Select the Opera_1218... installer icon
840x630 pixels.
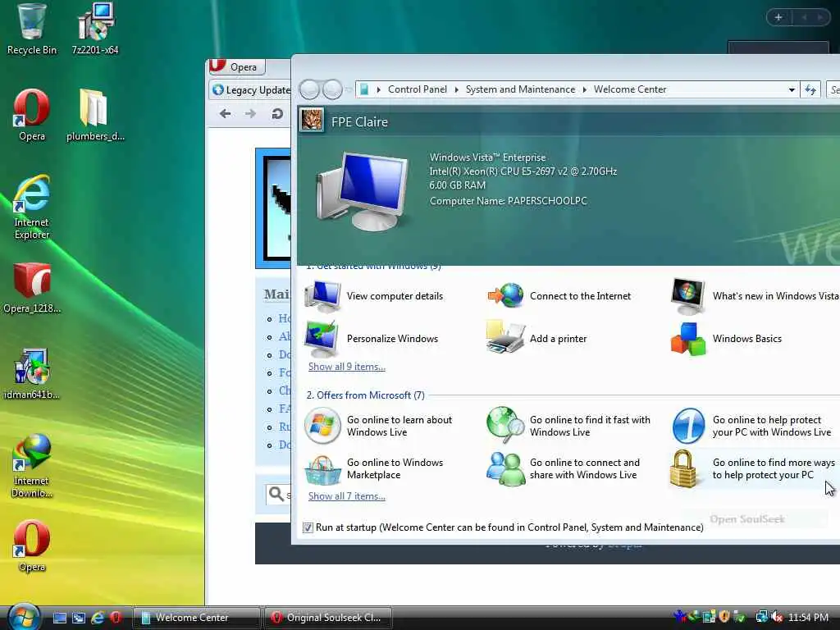pos(32,288)
